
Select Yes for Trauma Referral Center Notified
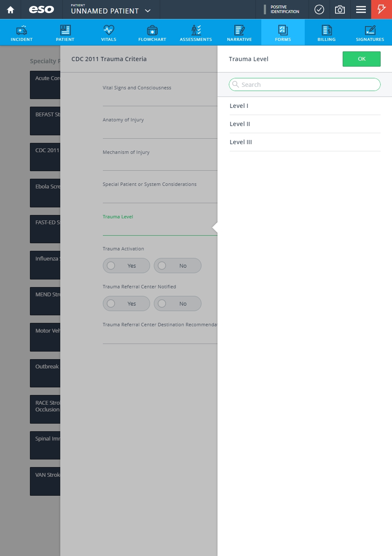tap(126, 304)
